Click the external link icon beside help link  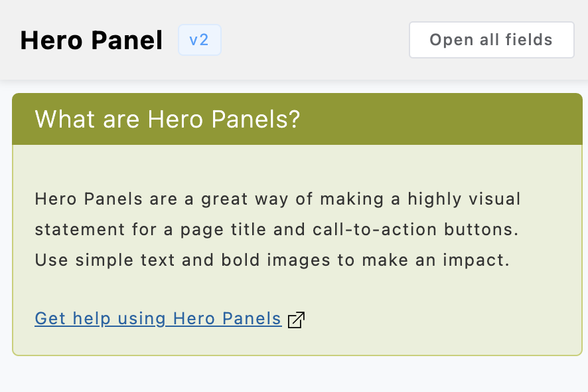296,320
